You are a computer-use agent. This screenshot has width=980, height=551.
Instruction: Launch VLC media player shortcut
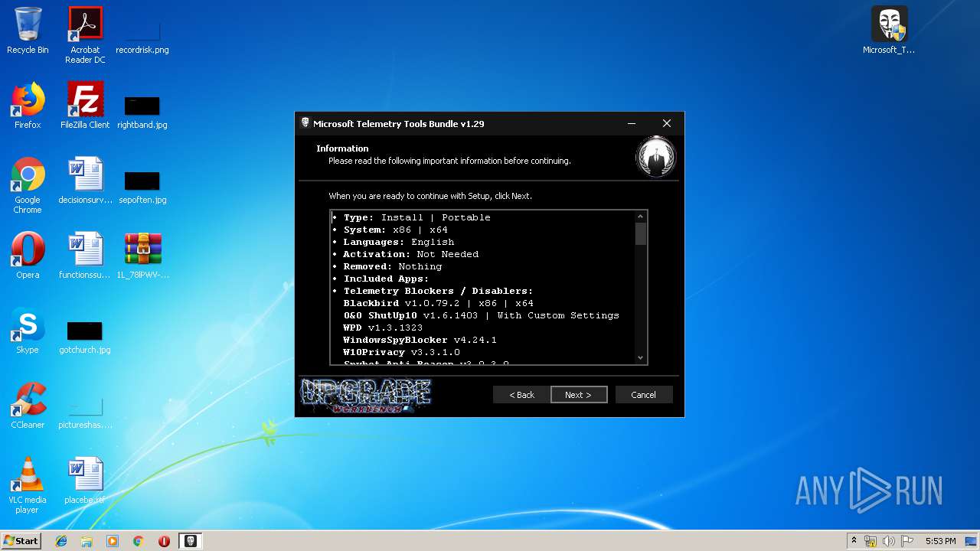(x=28, y=485)
